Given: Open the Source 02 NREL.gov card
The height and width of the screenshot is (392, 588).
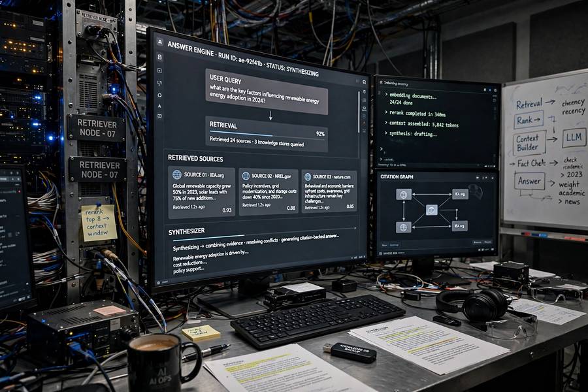Looking at the screenshot, I should 269,193.
